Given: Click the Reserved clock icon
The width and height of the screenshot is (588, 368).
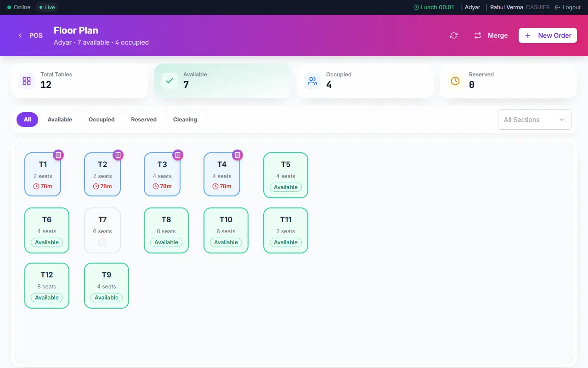Looking at the screenshot, I should [455, 81].
